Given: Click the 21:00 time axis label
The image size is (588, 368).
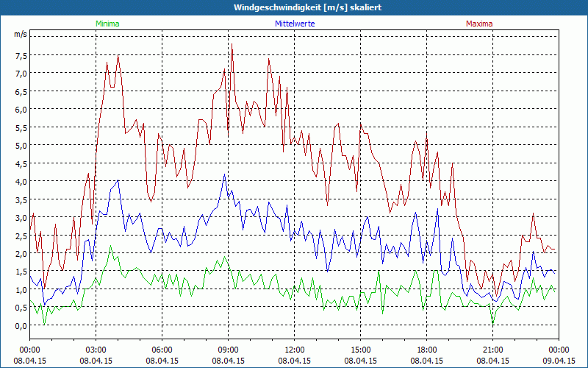Looking at the screenshot, I should (492, 350).
